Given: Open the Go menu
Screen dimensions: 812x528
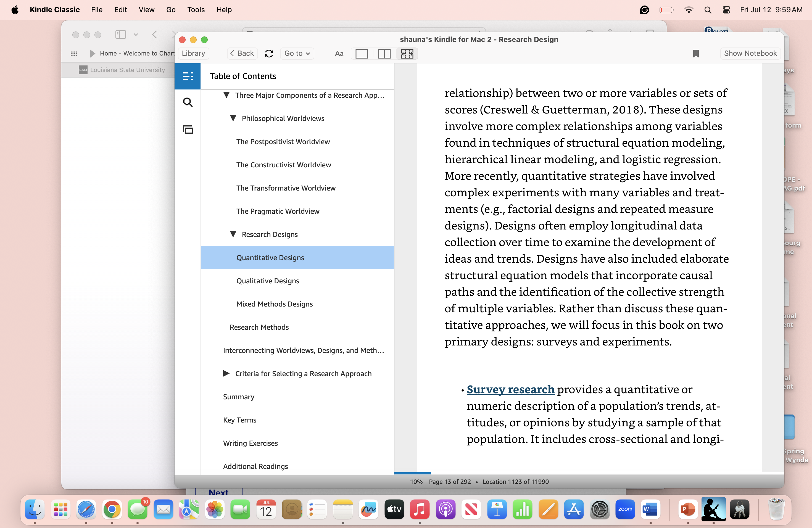Looking at the screenshot, I should [171, 10].
